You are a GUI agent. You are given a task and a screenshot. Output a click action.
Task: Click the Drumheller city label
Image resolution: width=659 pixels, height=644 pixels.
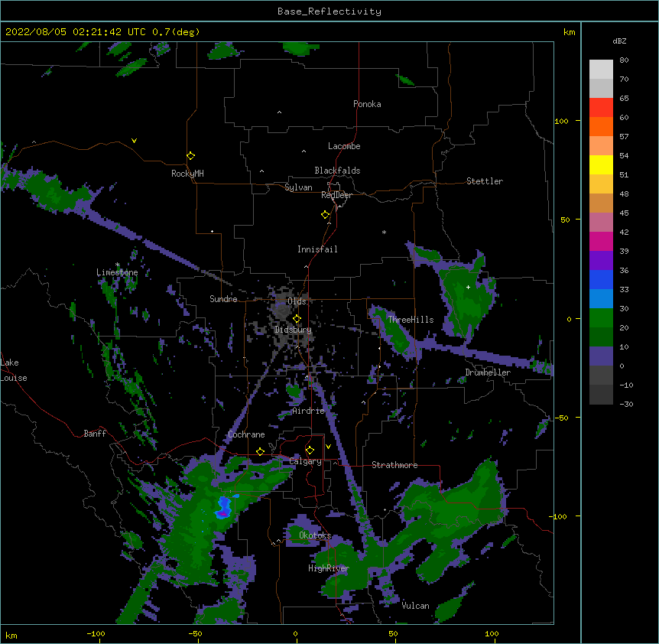click(488, 372)
